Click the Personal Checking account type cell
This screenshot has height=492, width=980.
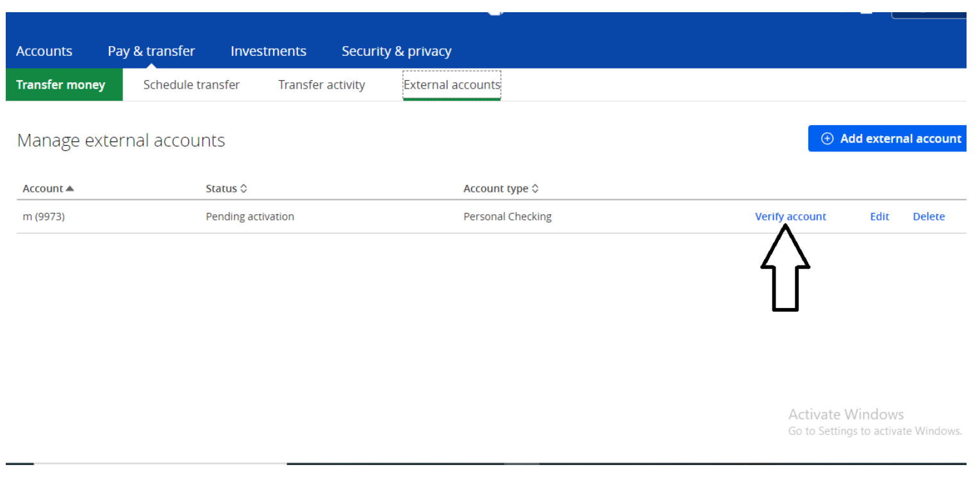click(x=508, y=217)
